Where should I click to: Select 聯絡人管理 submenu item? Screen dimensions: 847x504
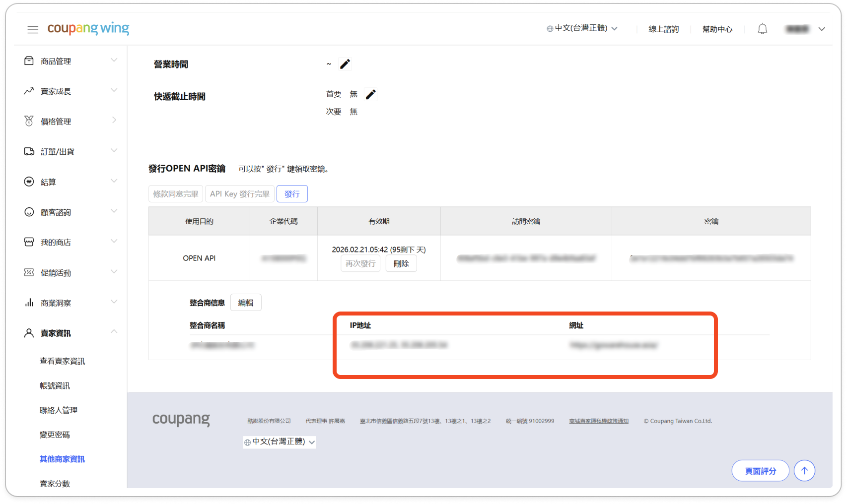pos(59,410)
